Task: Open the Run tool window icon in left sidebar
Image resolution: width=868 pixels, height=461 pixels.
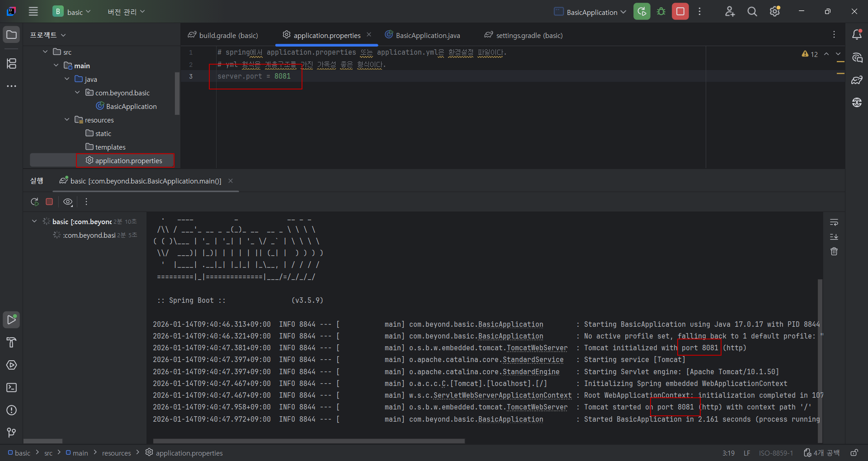Action: (x=12, y=320)
